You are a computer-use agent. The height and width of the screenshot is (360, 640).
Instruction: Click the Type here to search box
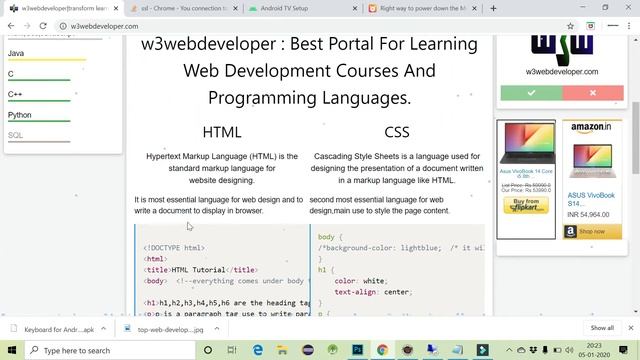click(x=110, y=350)
